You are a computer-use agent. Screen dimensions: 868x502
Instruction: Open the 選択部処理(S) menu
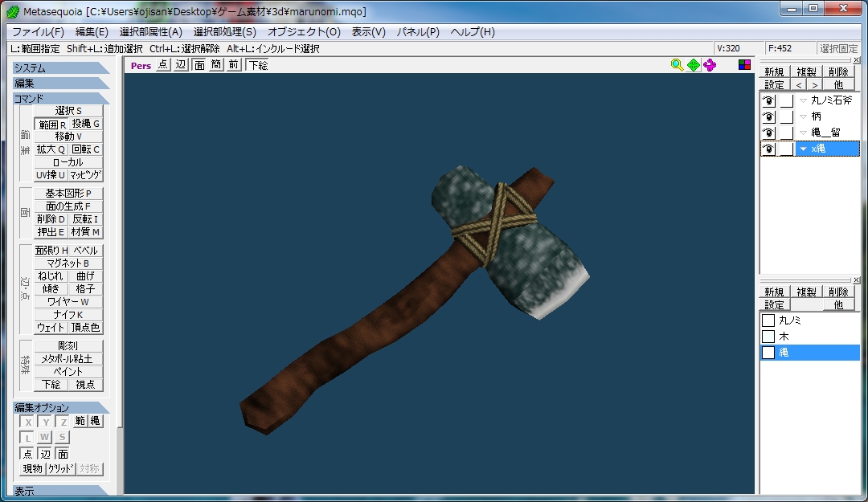pos(225,32)
